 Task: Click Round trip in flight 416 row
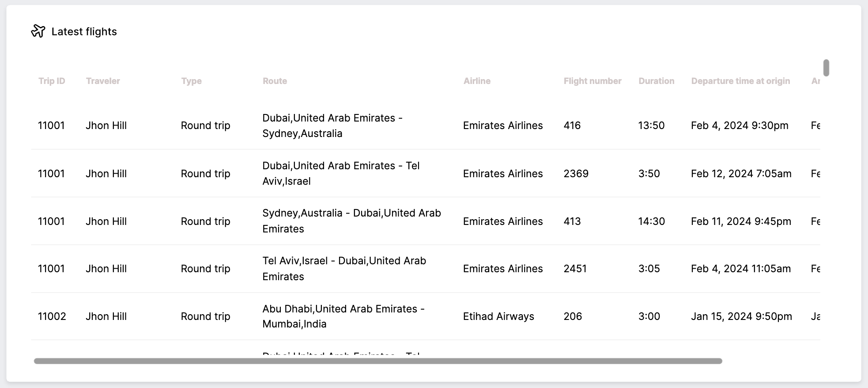click(205, 126)
